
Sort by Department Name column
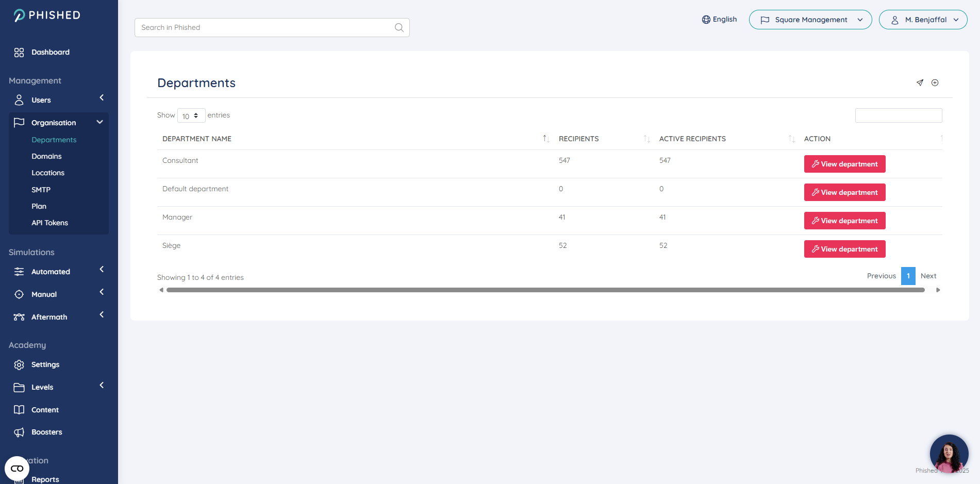(x=197, y=139)
